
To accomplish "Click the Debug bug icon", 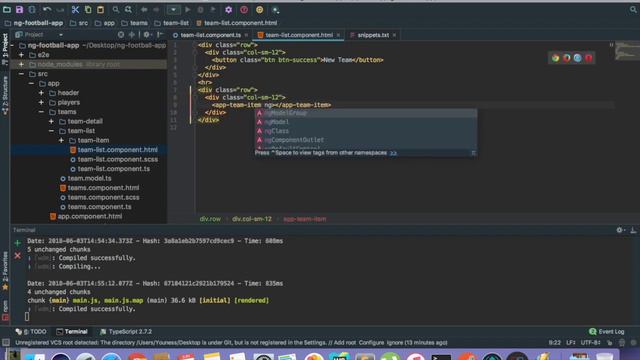I will coord(200,9).
